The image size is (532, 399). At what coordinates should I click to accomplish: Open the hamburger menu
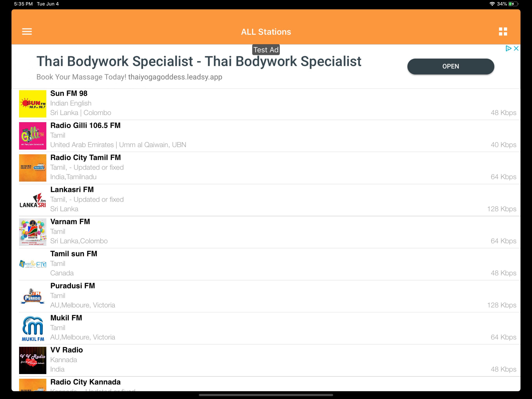(27, 32)
